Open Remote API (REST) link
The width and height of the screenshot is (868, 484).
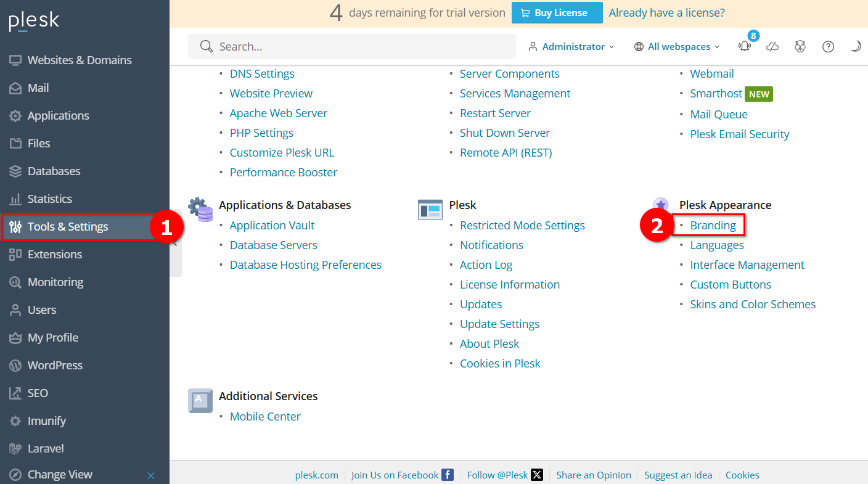point(506,153)
